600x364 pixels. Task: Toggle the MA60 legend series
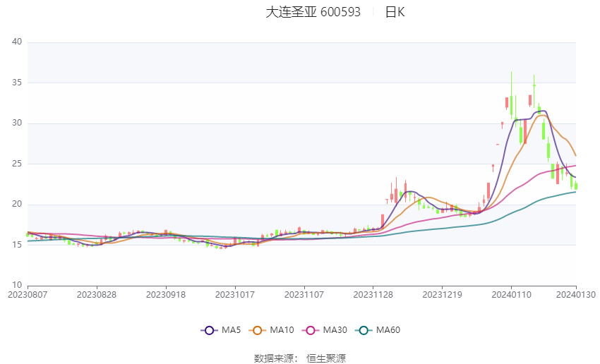point(378,330)
